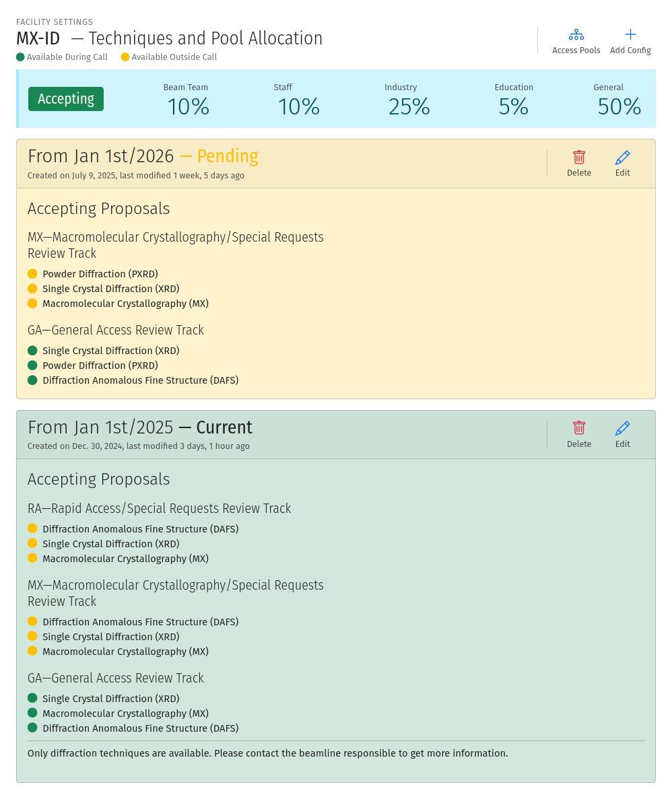Click Macromolecular Crystallography (MX) under Current GA track
This screenshot has height=797, width=672.
tap(125, 714)
